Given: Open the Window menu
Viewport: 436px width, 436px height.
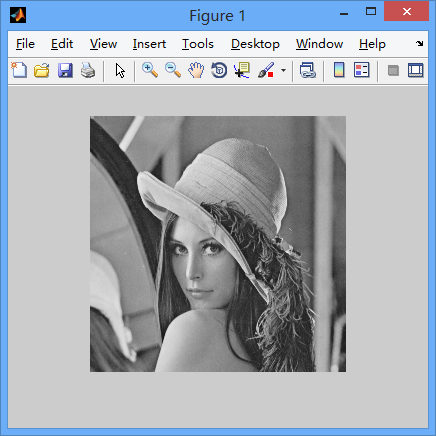Looking at the screenshot, I should pos(319,44).
